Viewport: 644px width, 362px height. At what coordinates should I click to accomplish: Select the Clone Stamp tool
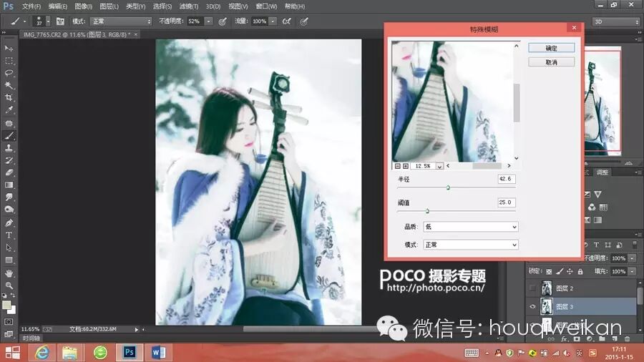(x=9, y=148)
